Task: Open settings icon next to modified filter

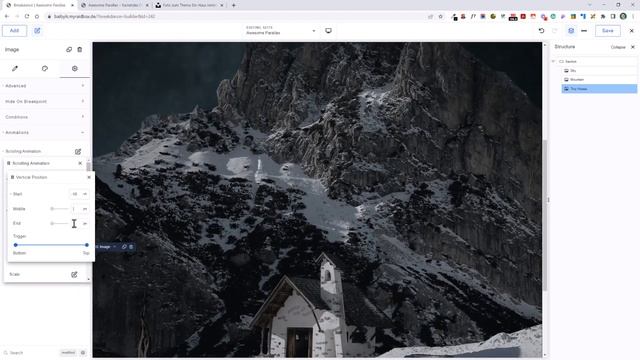Action: pos(83,353)
